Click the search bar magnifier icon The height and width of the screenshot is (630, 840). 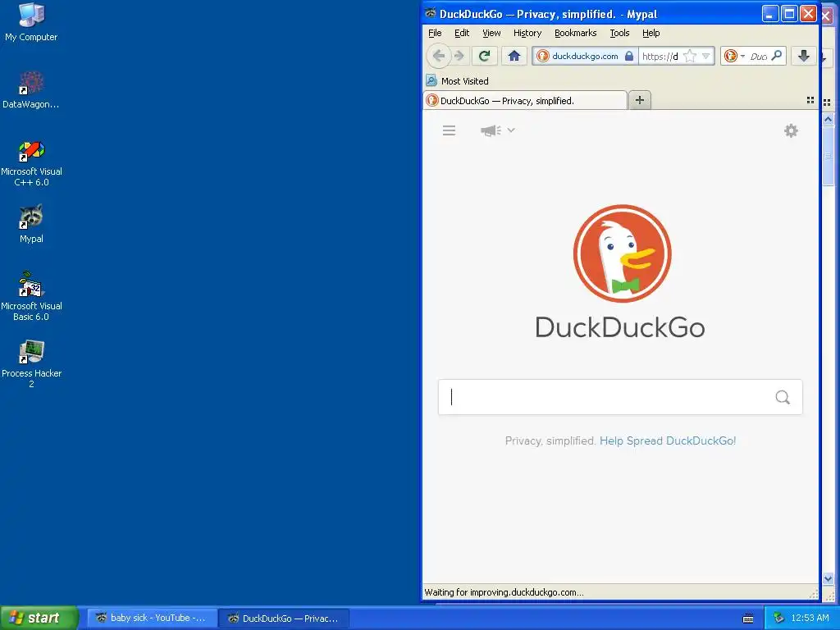[776, 56]
